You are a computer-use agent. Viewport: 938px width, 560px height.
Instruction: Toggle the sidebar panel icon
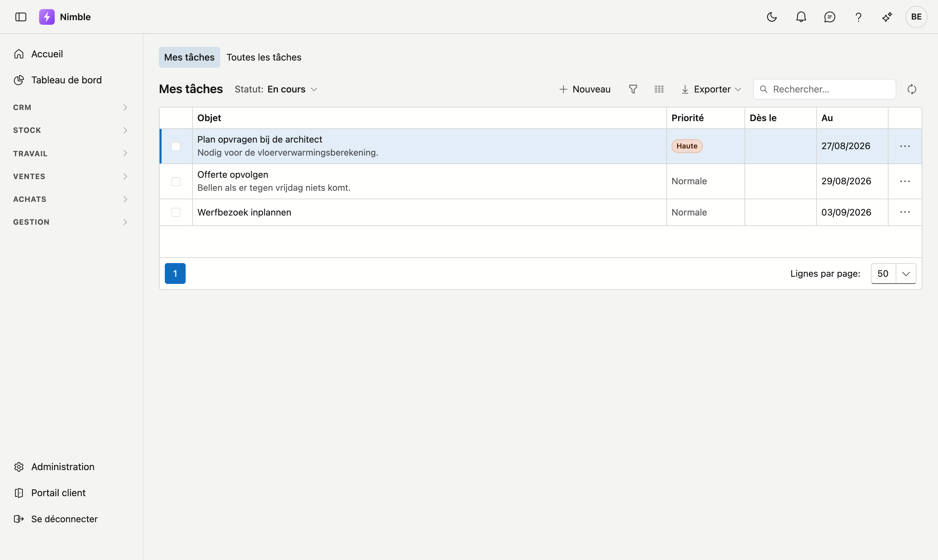click(21, 17)
